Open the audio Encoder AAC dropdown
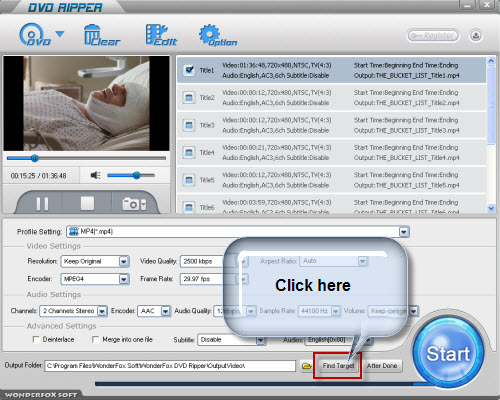The image size is (500, 400). [165, 311]
